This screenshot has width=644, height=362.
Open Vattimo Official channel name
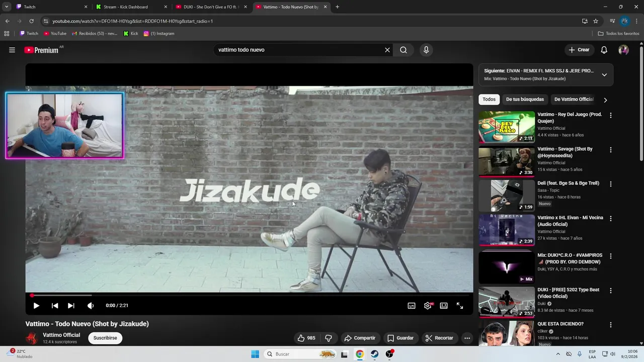click(x=61, y=335)
